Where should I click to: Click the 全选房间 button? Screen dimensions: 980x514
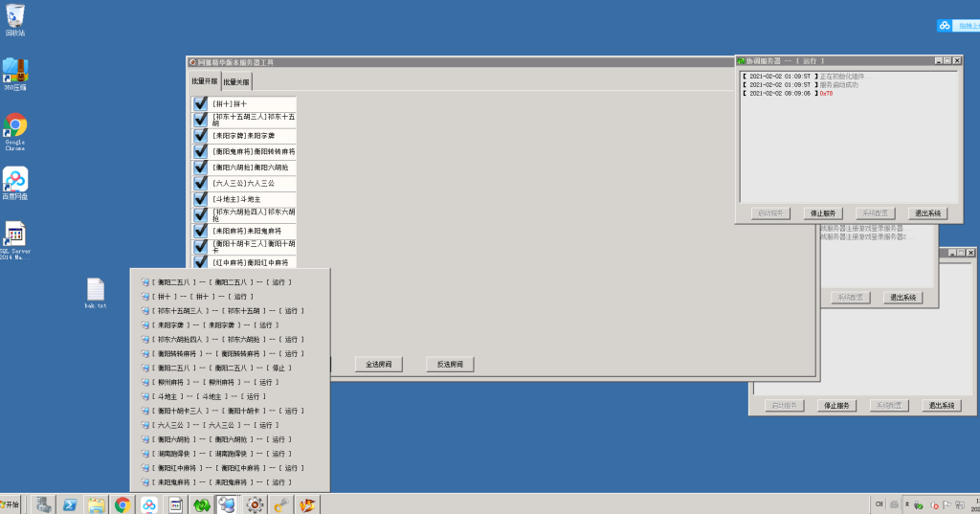pyautogui.click(x=379, y=364)
